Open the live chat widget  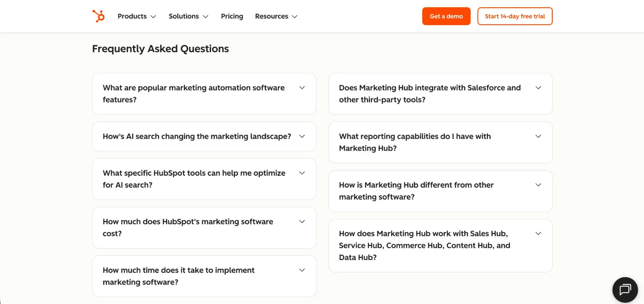(x=625, y=290)
